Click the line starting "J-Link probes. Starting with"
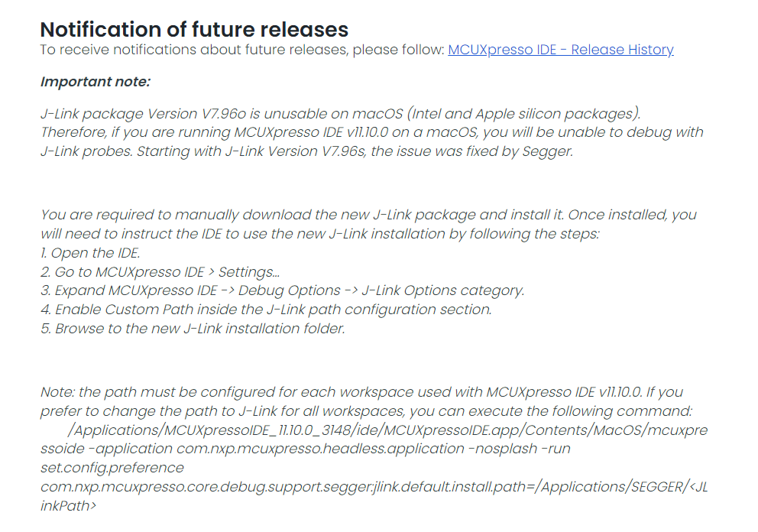Image resolution: width=758 pixels, height=532 pixels. click(306, 151)
